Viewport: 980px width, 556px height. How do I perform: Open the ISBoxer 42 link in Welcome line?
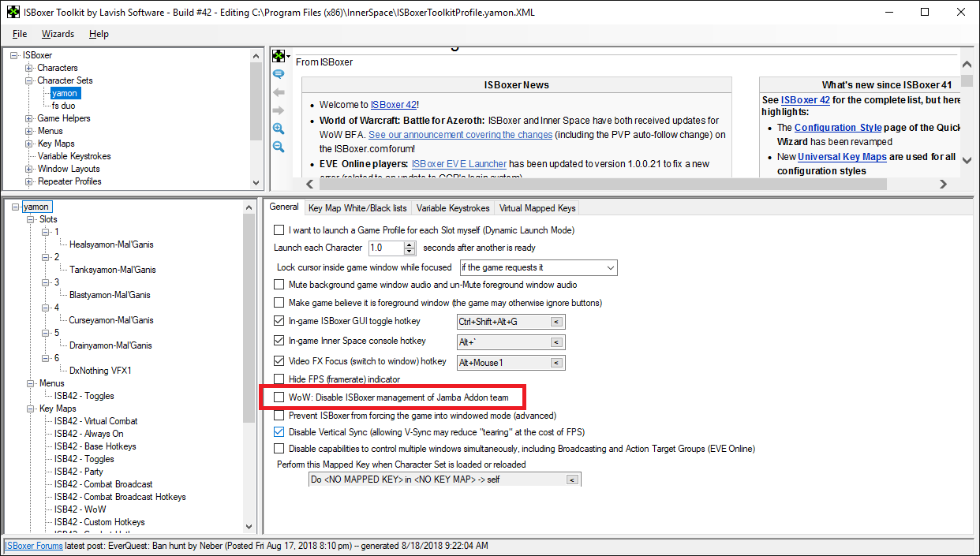(x=393, y=105)
